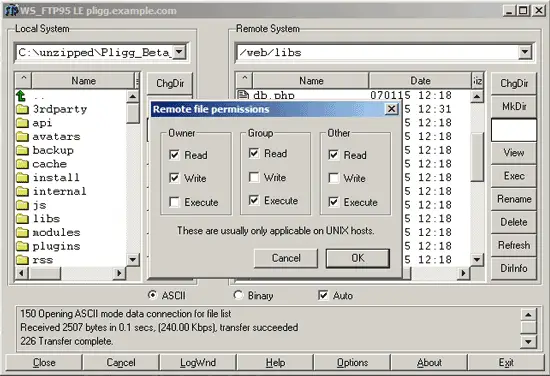Click the remote MkDir button
Screen dimensions: 550x376
coord(514,106)
